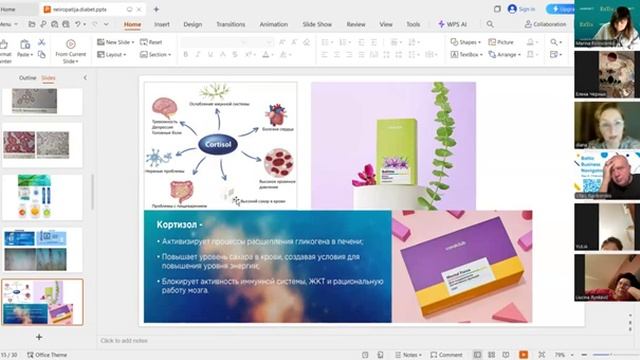
Task: Open file folder icon in quick toolbar
Action: [x=31, y=24]
